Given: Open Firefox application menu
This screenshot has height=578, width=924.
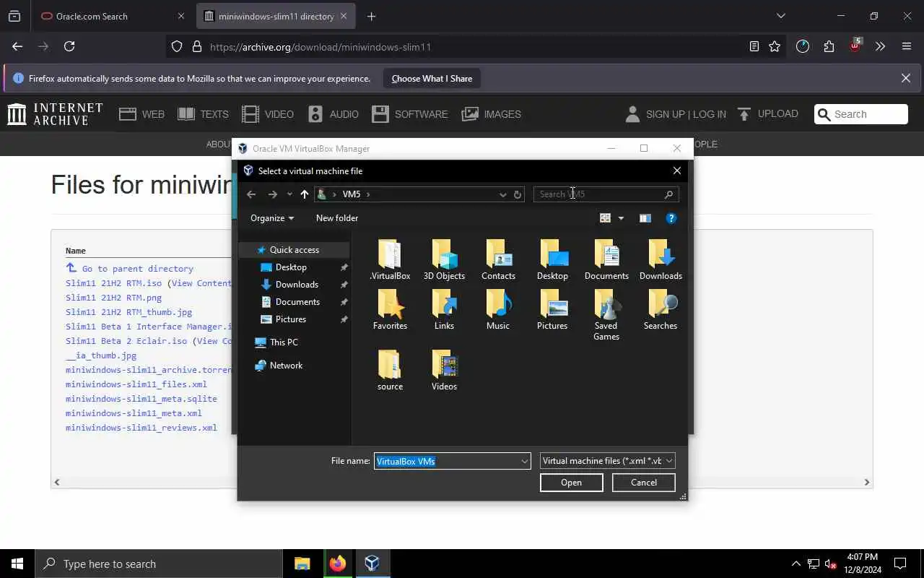Looking at the screenshot, I should [x=907, y=46].
